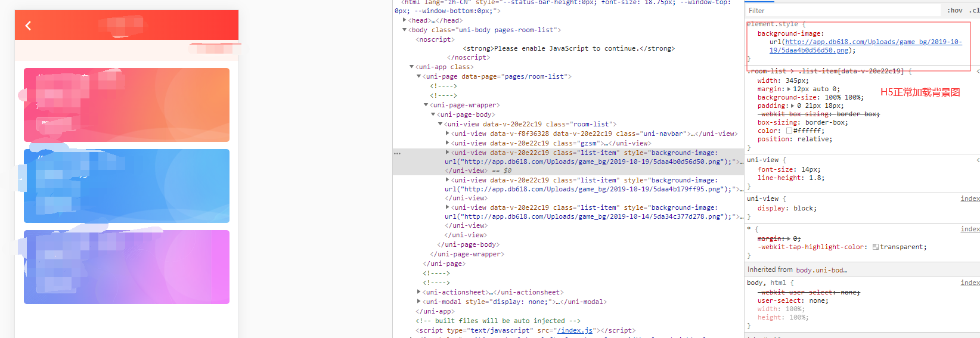
Task: Click the 'box-sizing: border-box' declaration
Action: coord(803,122)
